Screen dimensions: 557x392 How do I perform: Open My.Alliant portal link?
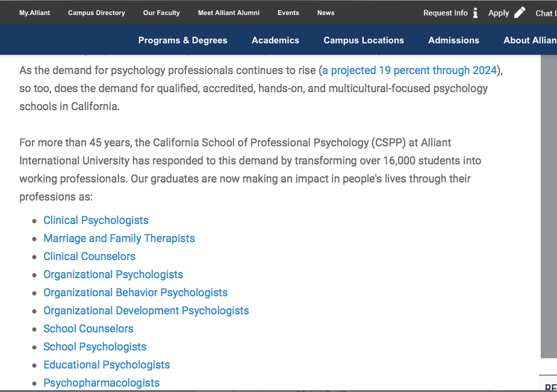[35, 13]
